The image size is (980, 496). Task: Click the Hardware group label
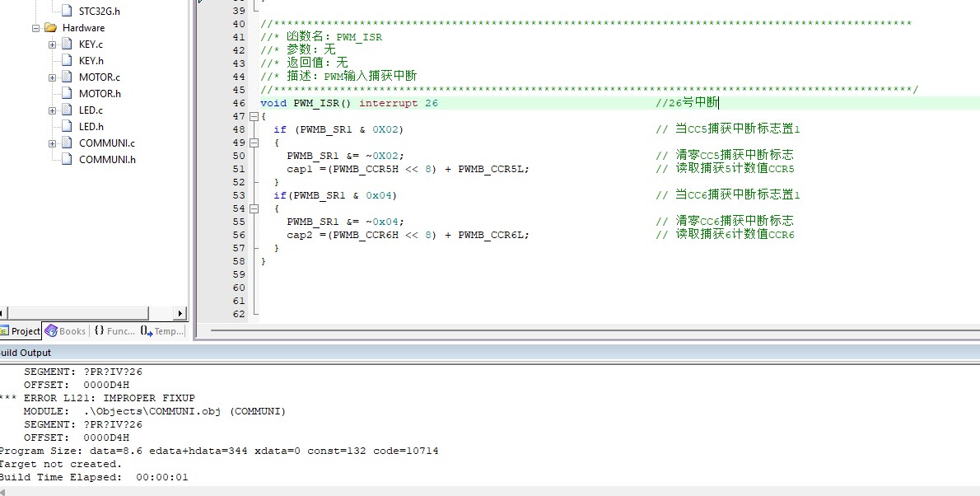pyautogui.click(x=83, y=27)
